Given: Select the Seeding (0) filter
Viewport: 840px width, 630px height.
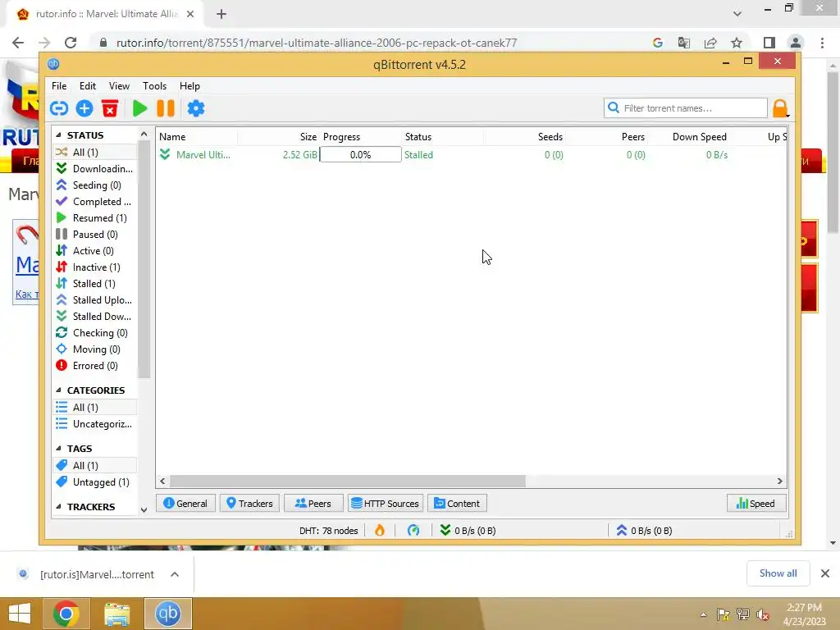Looking at the screenshot, I should click(95, 185).
